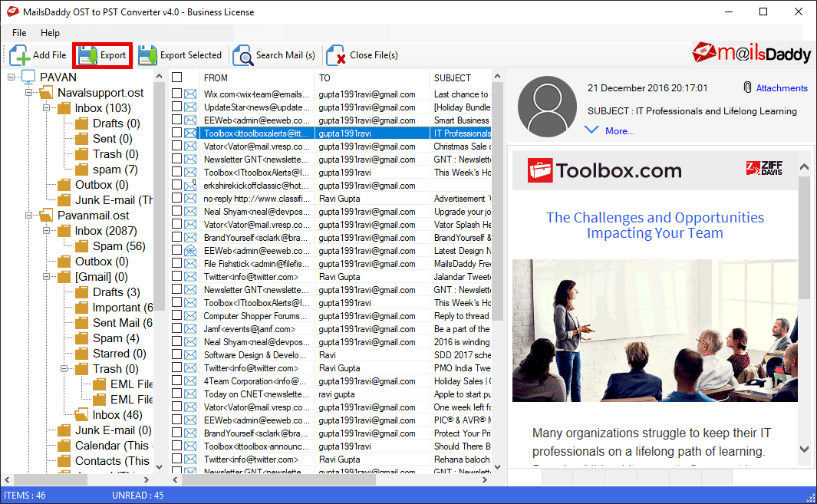Tick the UpdateStar email checkbox

177,107
